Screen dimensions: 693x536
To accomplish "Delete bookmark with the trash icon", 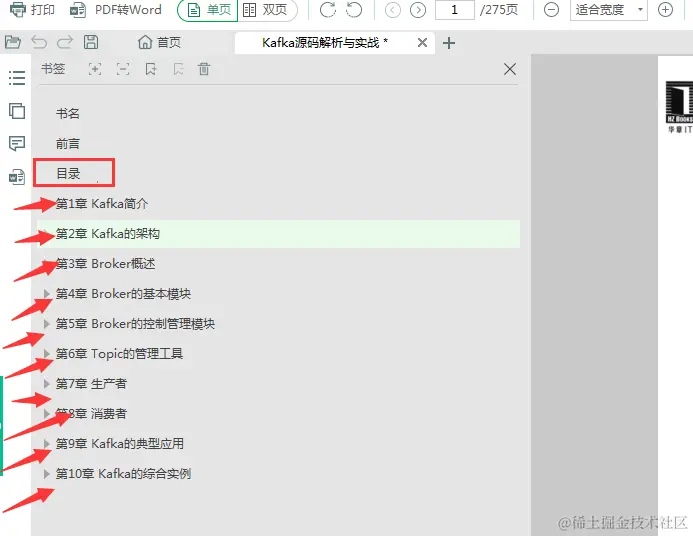I will tap(204, 69).
